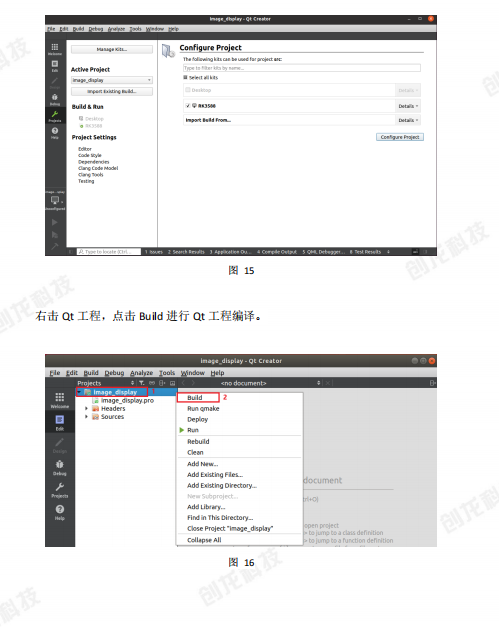Click the Manage Kits button
The height and width of the screenshot is (627, 499).
(x=112, y=50)
